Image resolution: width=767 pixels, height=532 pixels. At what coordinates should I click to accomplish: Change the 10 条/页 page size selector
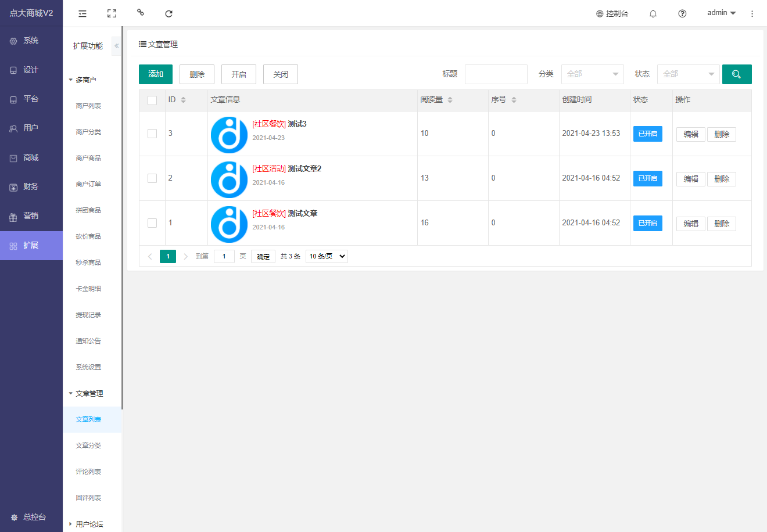(327, 256)
